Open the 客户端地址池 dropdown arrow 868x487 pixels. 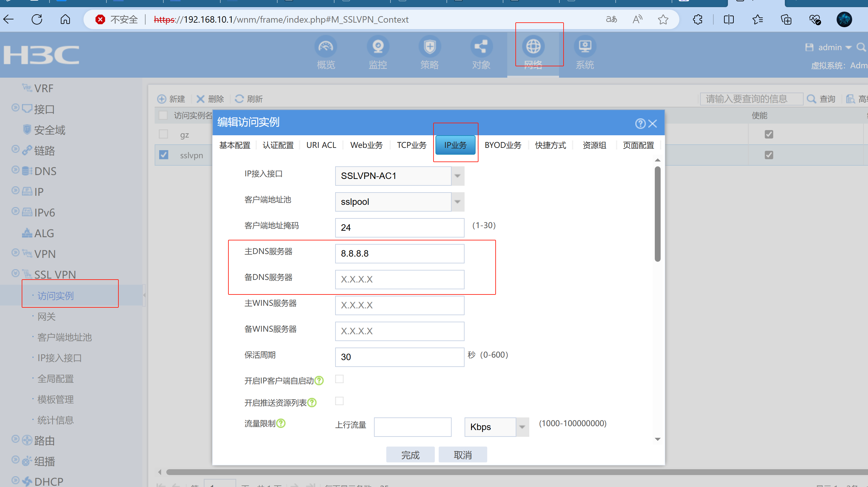(457, 202)
